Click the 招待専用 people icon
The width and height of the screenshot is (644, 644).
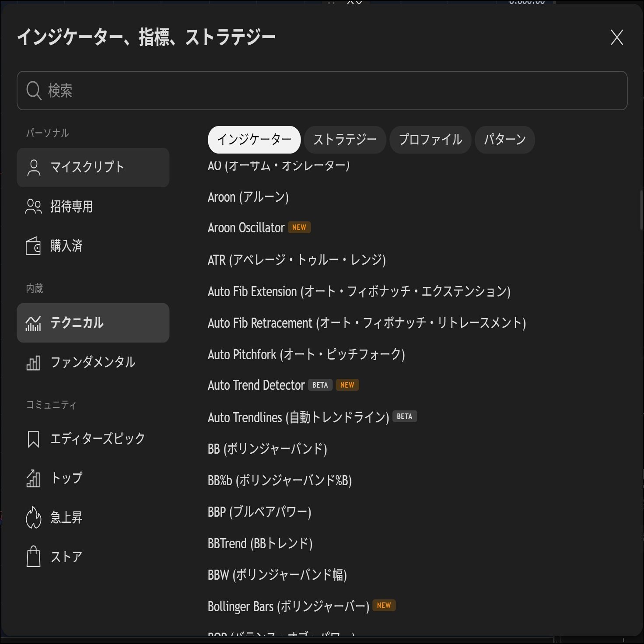click(x=34, y=207)
